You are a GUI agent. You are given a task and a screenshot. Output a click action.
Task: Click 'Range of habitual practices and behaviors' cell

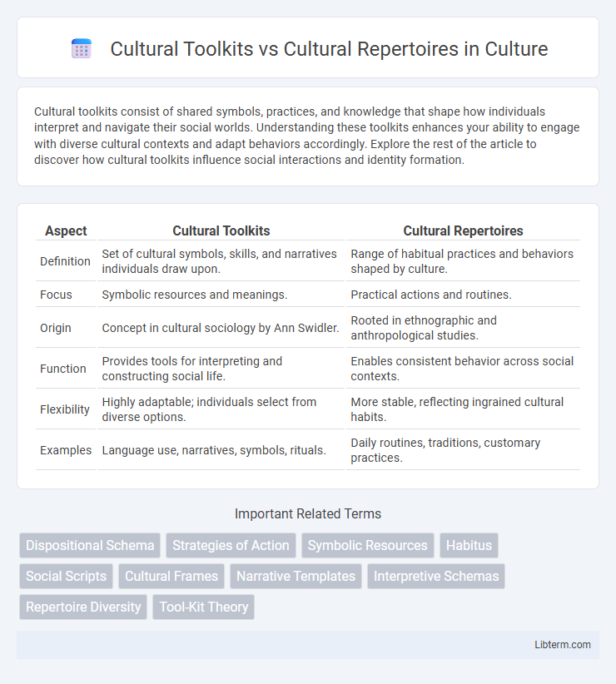pyautogui.click(x=463, y=261)
